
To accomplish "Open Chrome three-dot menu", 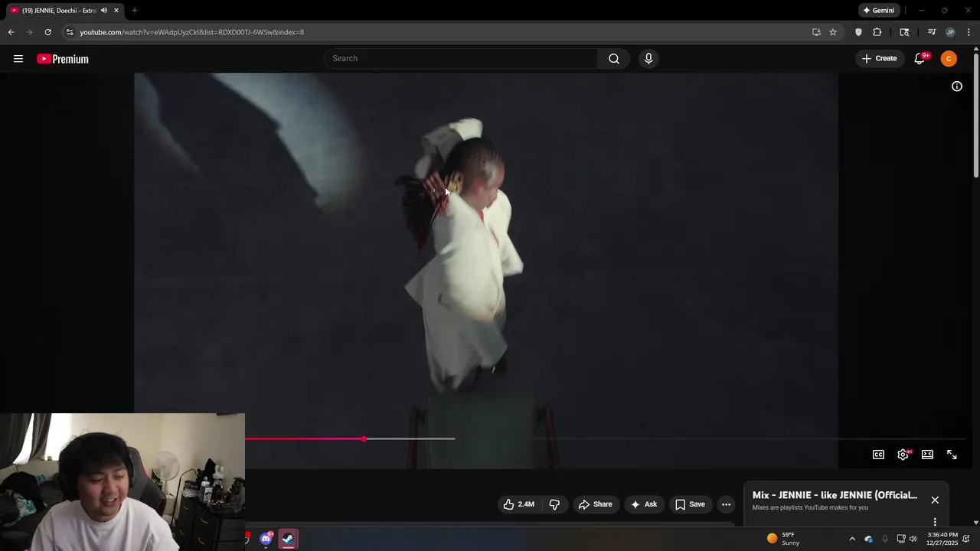I will (969, 32).
